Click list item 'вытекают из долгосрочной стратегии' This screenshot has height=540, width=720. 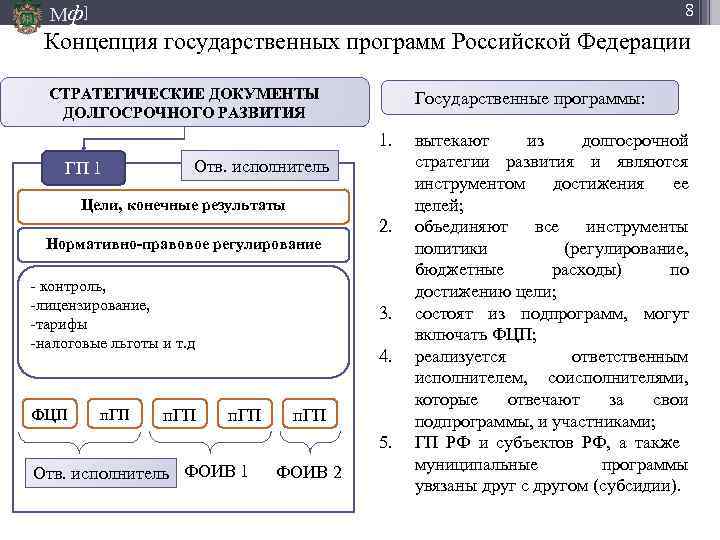point(551,173)
